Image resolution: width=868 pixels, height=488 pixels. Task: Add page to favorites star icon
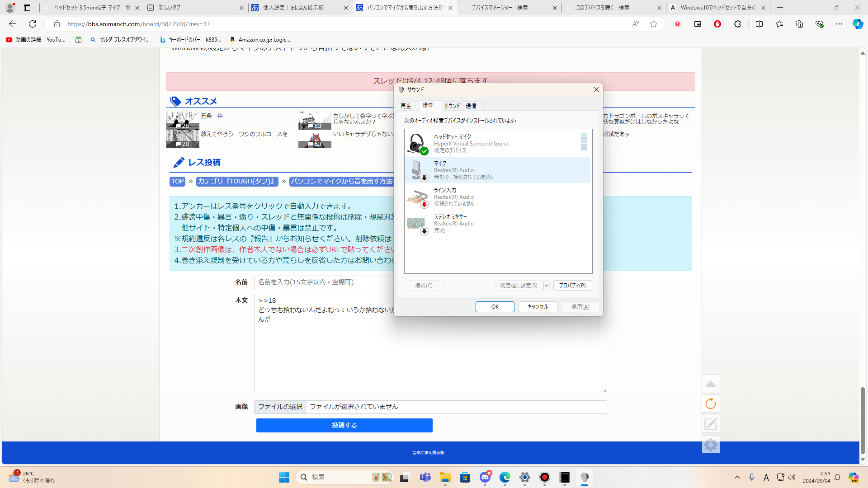(654, 24)
